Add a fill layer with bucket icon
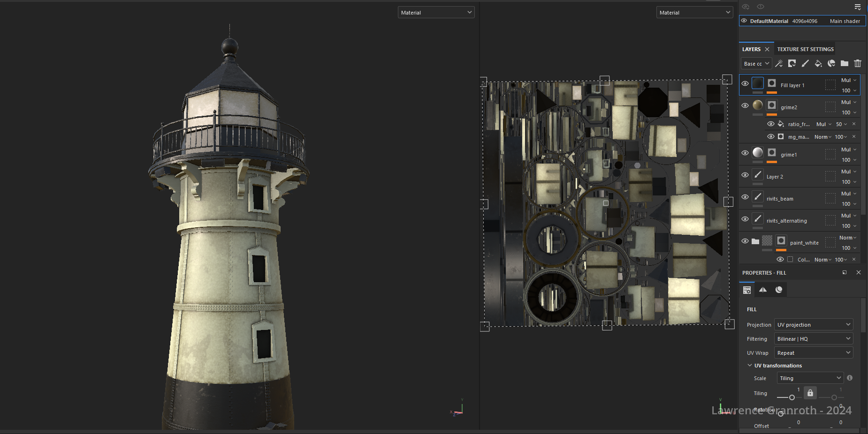Image resolution: width=868 pixels, height=434 pixels. 818,64
